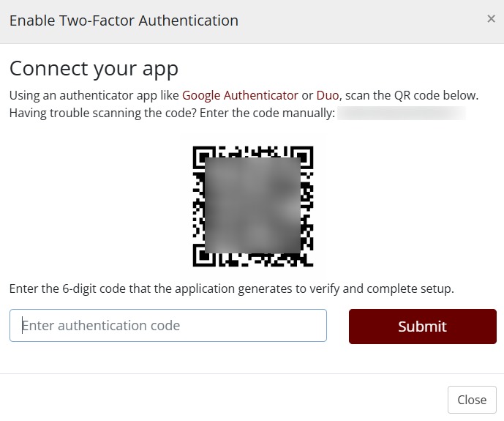The width and height of the screenshot is (504, 421).
Task: Click the text cursor inside the code field
Action: (22, 326)
